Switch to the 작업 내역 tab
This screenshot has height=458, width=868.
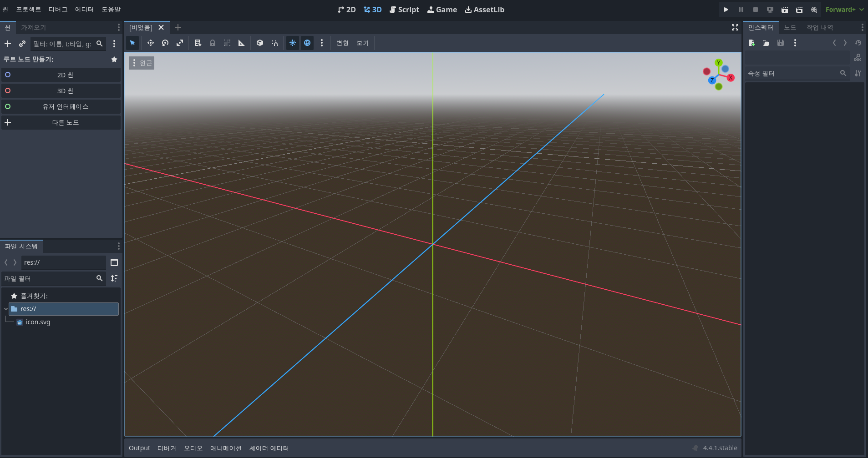pyautogui.click(x=820, y=28)
